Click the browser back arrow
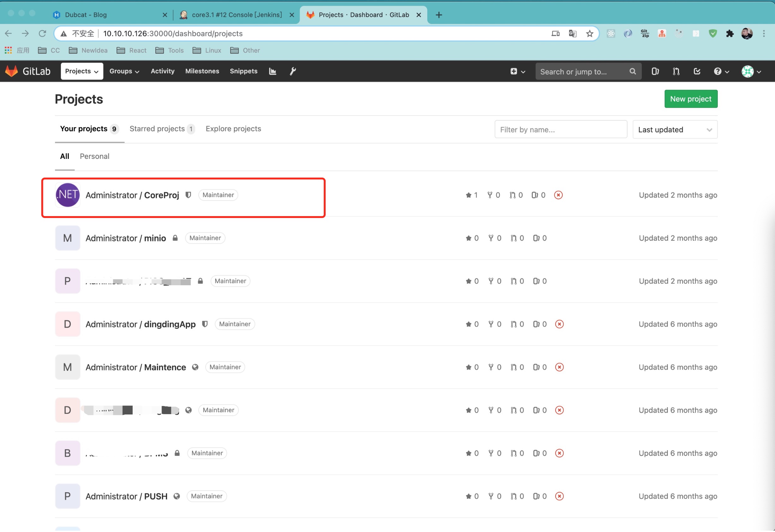 tap(8, 33)
